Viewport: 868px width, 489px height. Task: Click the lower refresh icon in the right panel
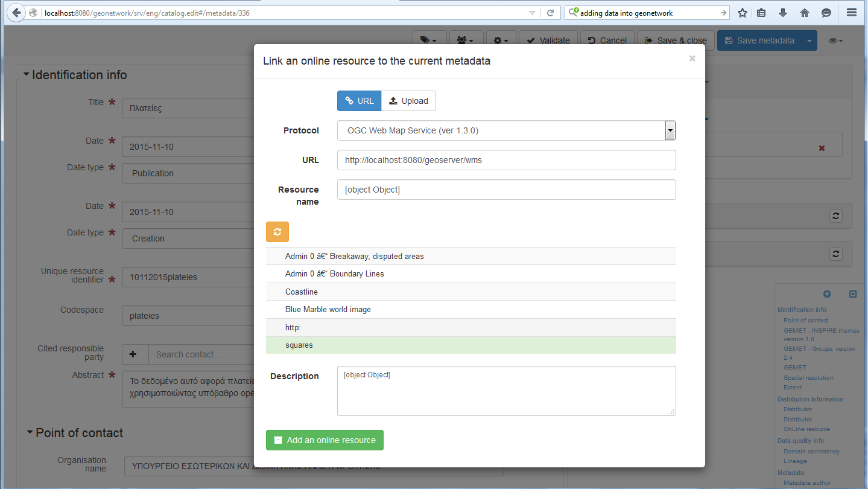coord(835,254)
